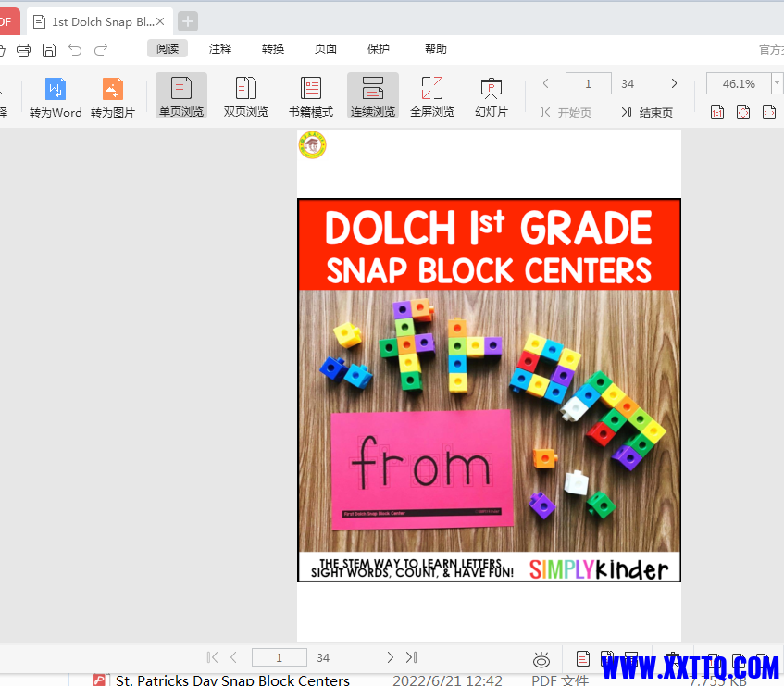Click the print icon in the quick toolbar
This screenshot has width=784, height=686.
pos(23,50)
